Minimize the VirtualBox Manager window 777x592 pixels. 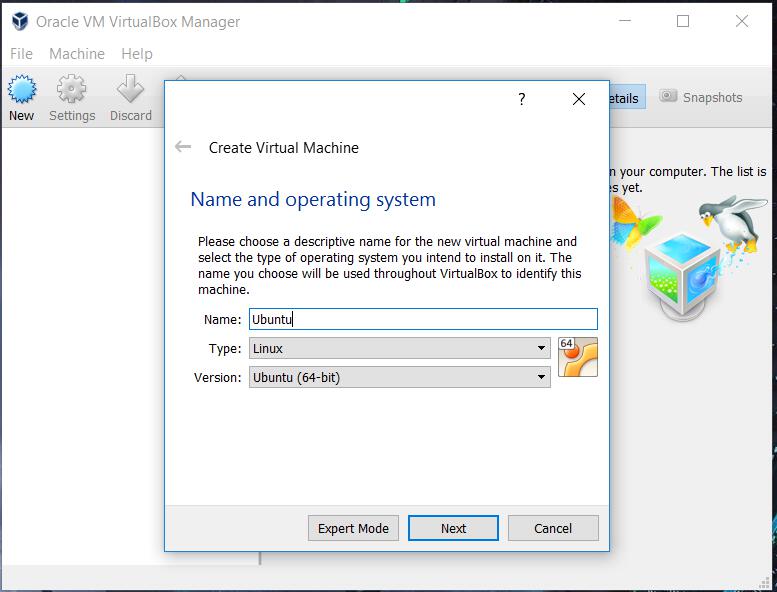pyautogui.click(x=625, y=21)
